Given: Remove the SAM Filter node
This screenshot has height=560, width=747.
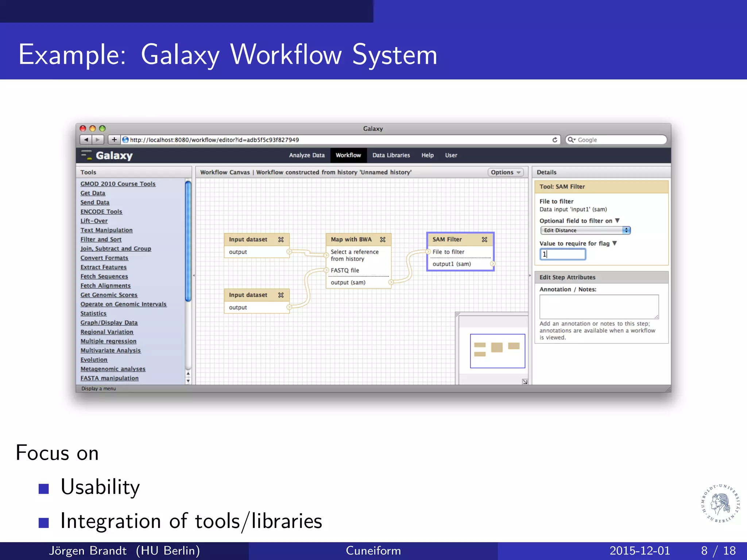Looking at the screenshot, I should (484, 240).
